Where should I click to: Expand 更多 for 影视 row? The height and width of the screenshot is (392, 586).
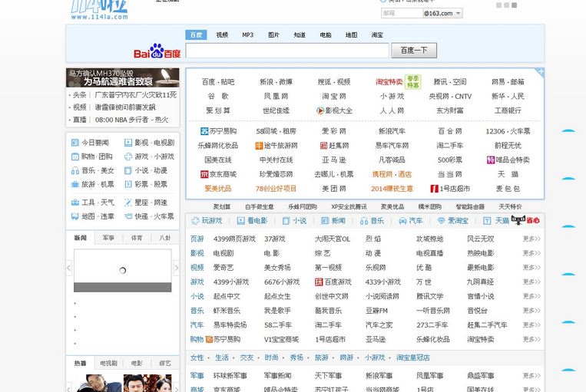(x=531, y=253)
